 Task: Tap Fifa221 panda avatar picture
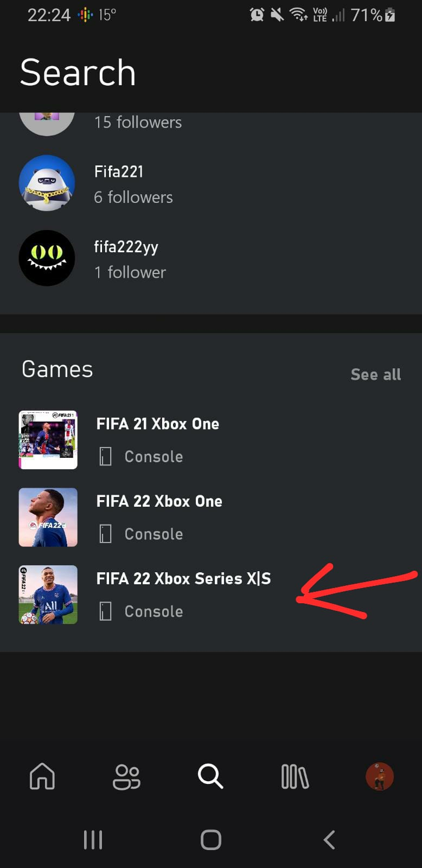(47, 183)
